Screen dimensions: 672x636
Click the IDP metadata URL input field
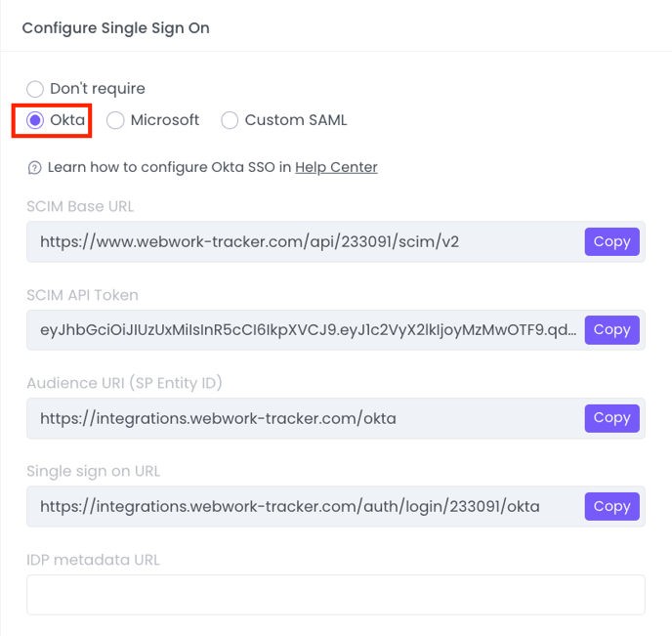336,595
